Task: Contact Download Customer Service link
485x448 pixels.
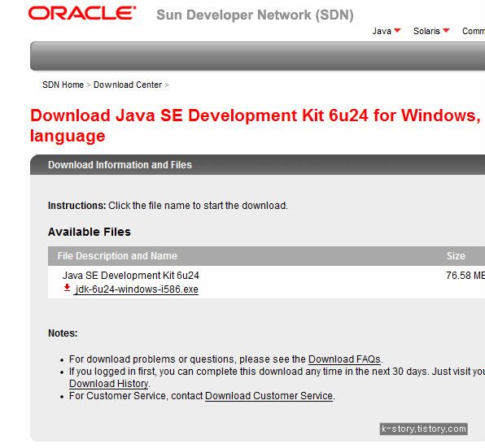Action: (269, 396)
